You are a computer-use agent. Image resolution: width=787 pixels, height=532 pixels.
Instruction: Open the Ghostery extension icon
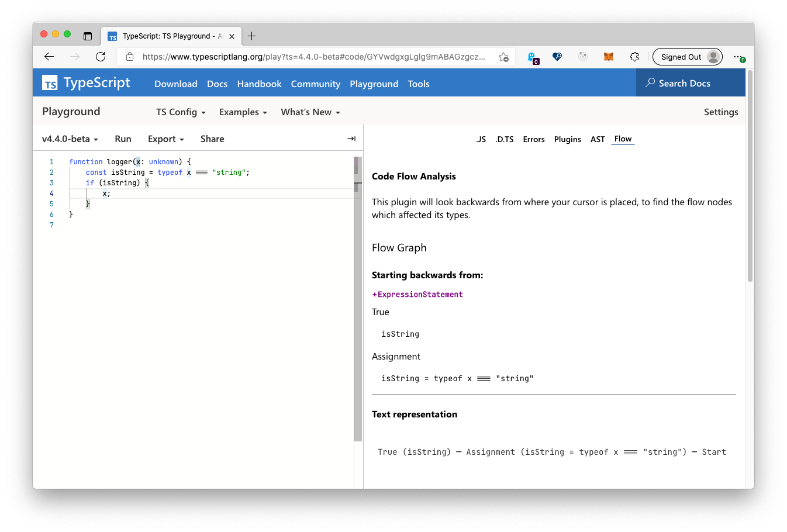coord(532,57)
